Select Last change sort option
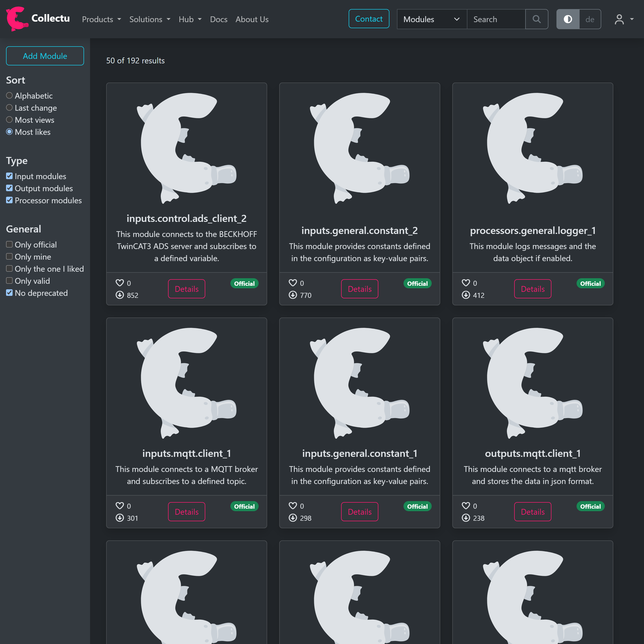The height and width of the screenshot is (644, 644). pyautogui.click(x=9, y=108)
